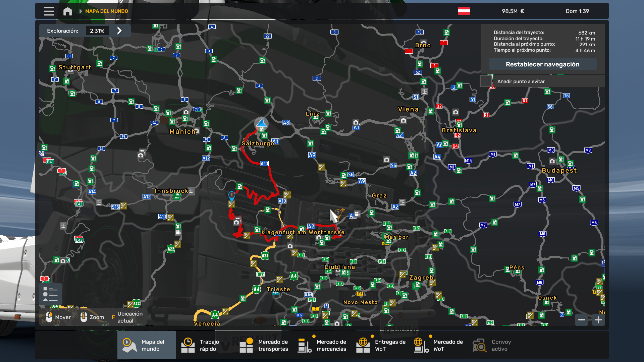Click the A12 sign near Innsbruck
The width and height of the screenshot is (644, 362).
tap(147, 197)
